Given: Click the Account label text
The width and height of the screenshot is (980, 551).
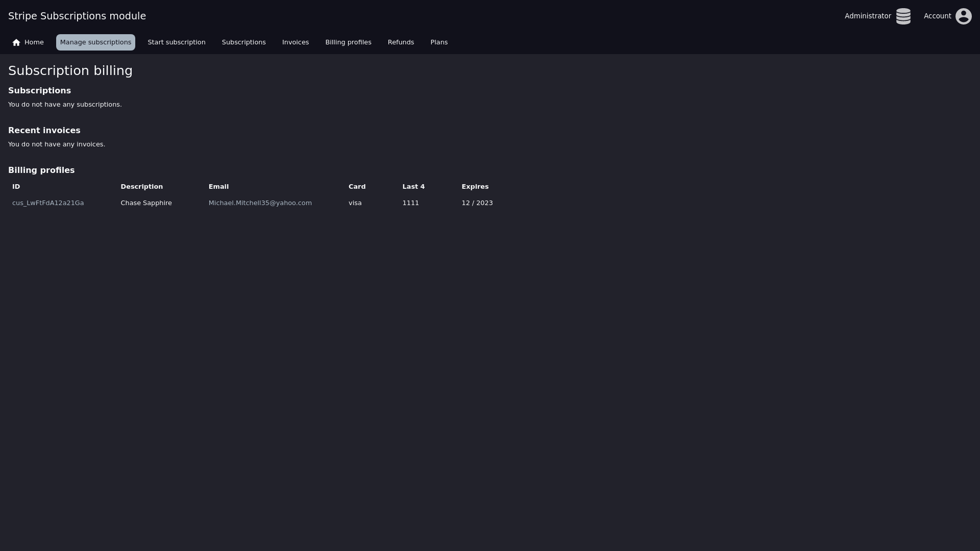Looking at the screenshot, I should coord(937,16).
